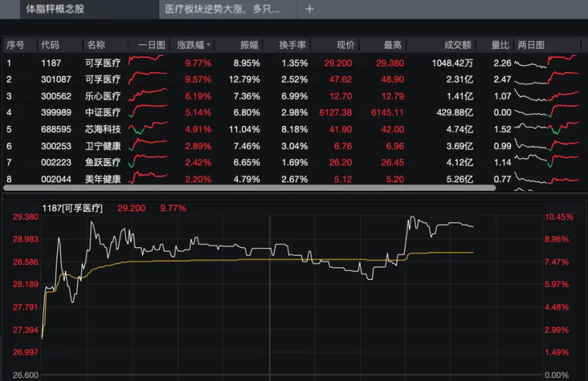The image size is (588, 381).
Task: Click highest price 42.00 cell
Action: click(x=393, y=129)
